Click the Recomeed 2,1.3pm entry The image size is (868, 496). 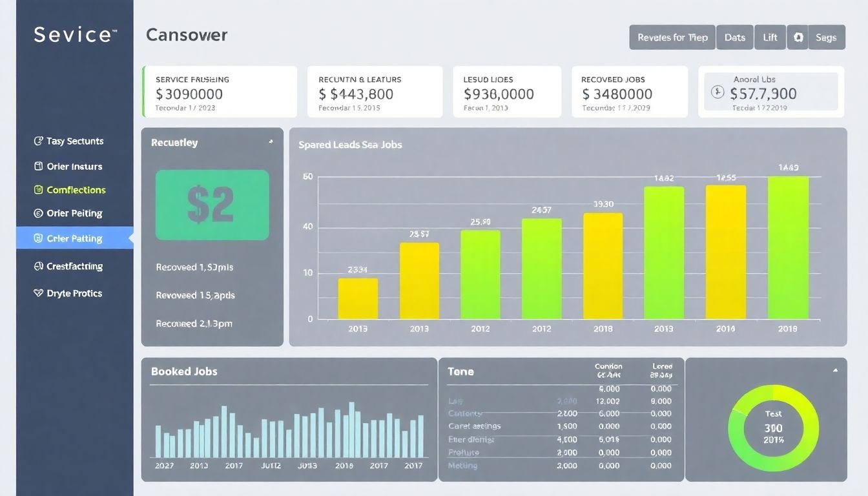[x=194, y=324]
